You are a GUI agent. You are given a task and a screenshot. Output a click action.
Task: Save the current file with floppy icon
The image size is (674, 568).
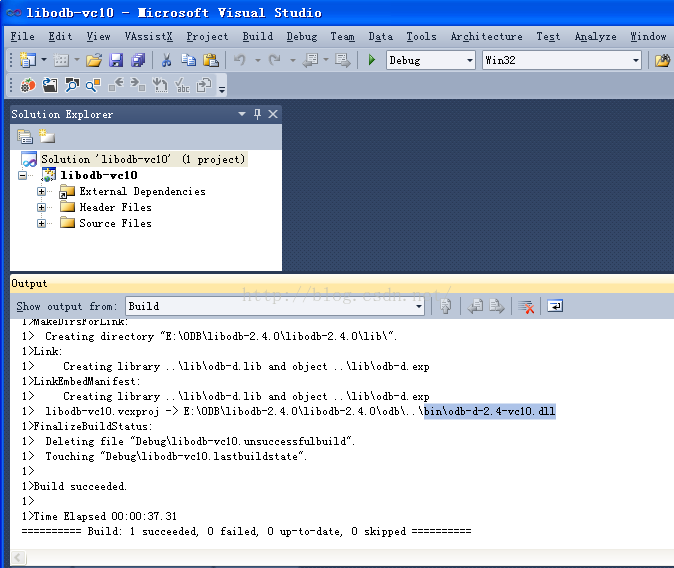[116, 60]
